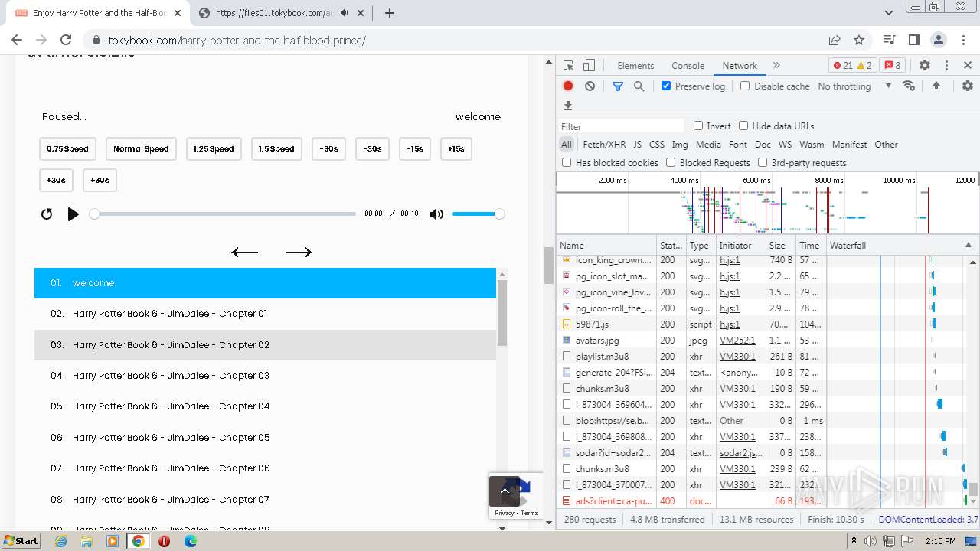The image size is (980, 551).
Task: Open Internet Explorer from the taskbar
Action: 61,541
